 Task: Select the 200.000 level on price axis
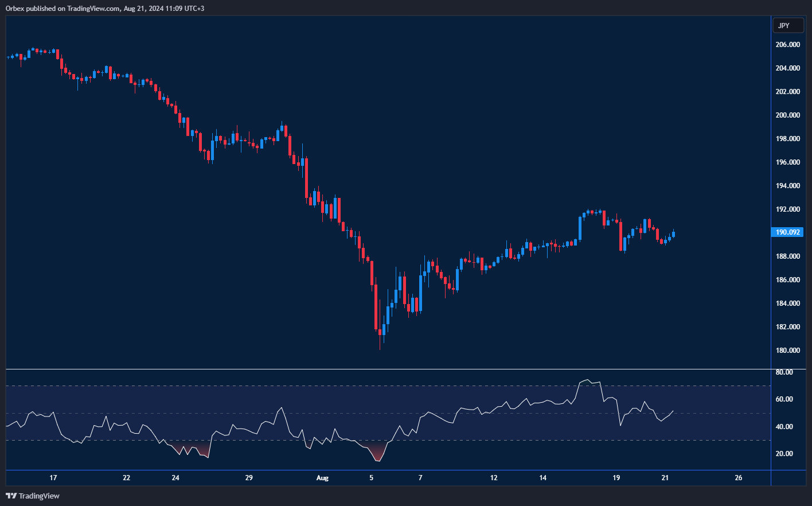(787, 115)
